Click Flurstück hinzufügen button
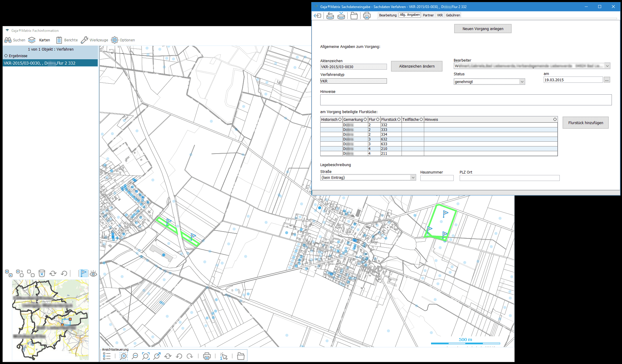 click(x=585, y=123)
